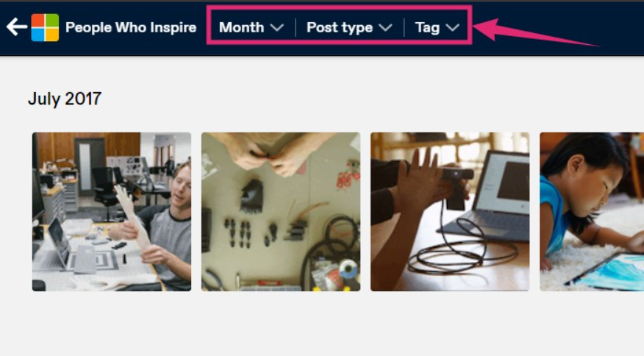Open the People Who Inspire blog title
The image size is (644, 356).
tap(131, 27)
